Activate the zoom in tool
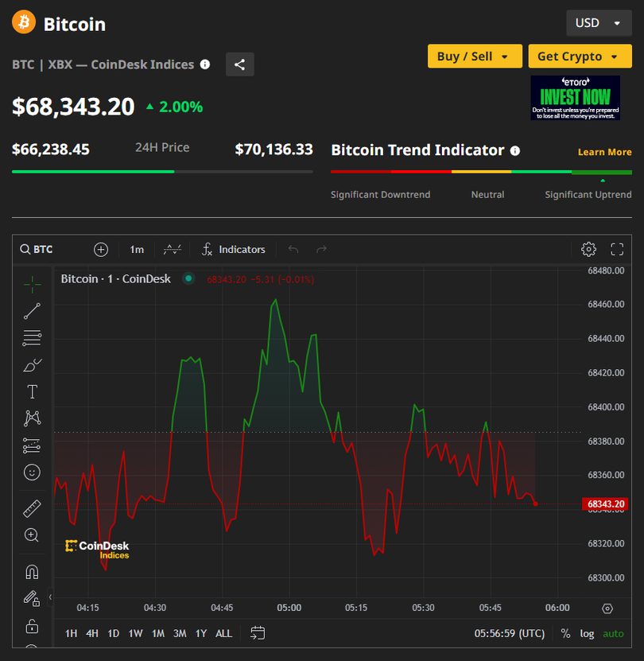 point(32,535)
